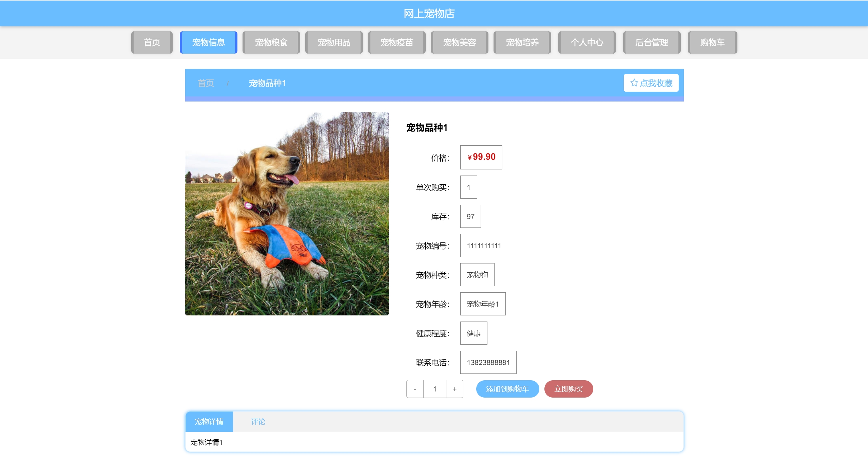
Task: Click the star favorite icon
Action: point(634,83)
